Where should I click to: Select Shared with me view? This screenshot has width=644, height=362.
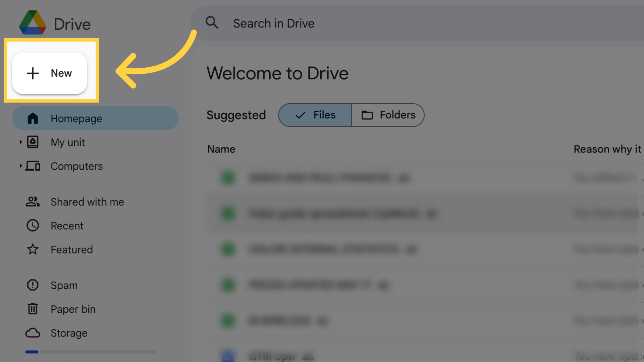(87, 202)
